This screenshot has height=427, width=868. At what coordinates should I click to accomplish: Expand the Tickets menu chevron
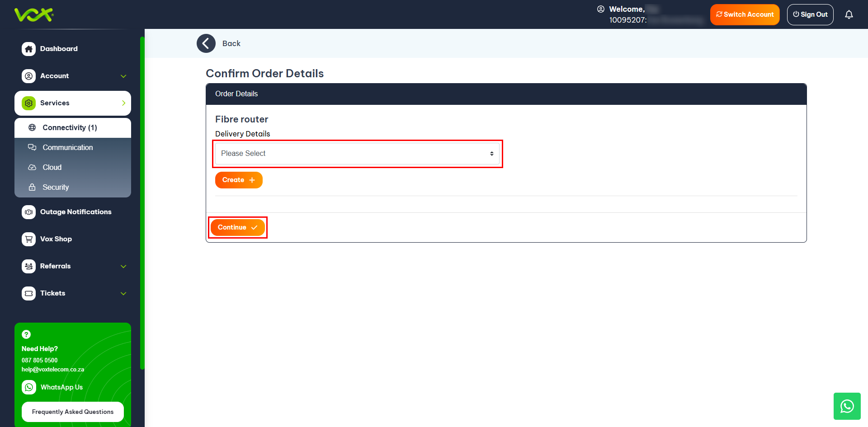coord(123,293)
